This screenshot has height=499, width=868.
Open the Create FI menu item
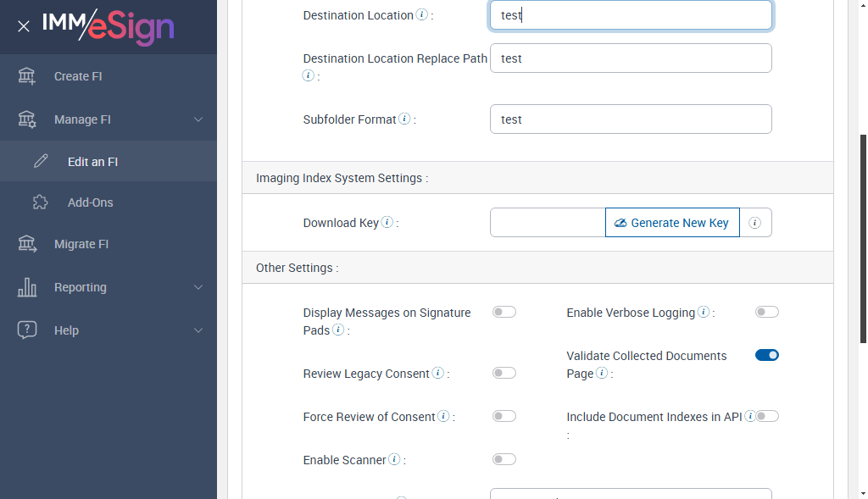tap(78, 76)
